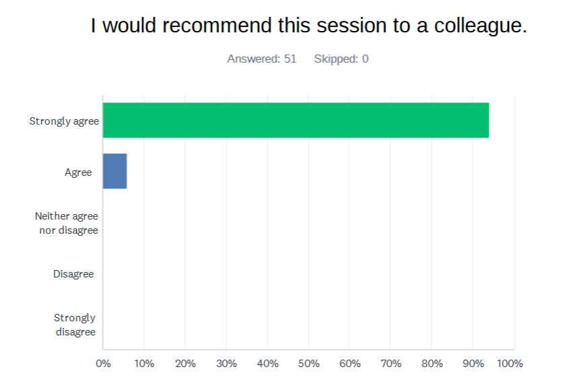Image resolution: width=563 pixels, height=392 pixels.
Task: Click the 0% axis label
Action: pos(104,364)
